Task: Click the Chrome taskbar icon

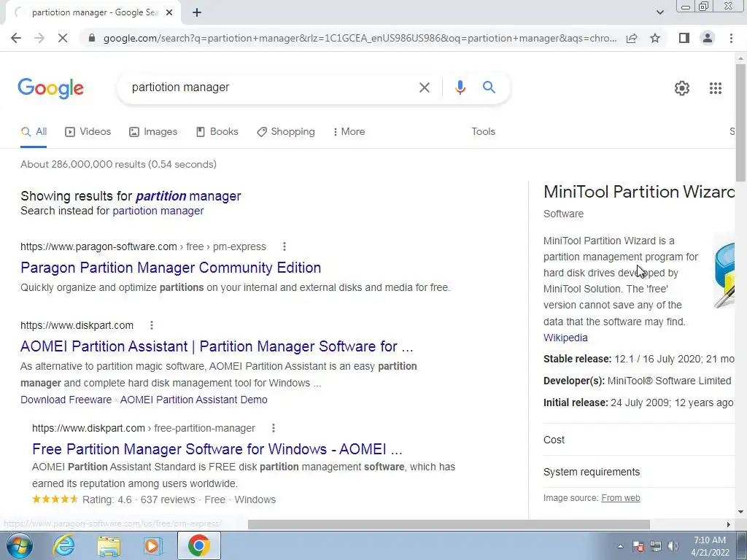Action: 198,545
